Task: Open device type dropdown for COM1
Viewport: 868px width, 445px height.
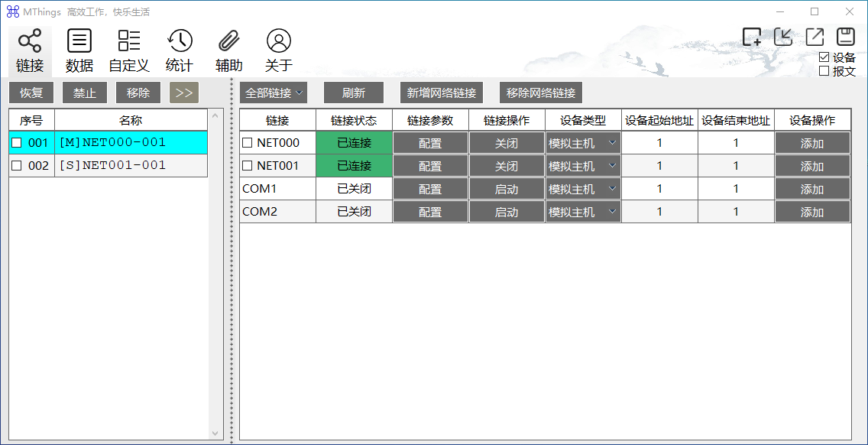Action: pos(583,189)
